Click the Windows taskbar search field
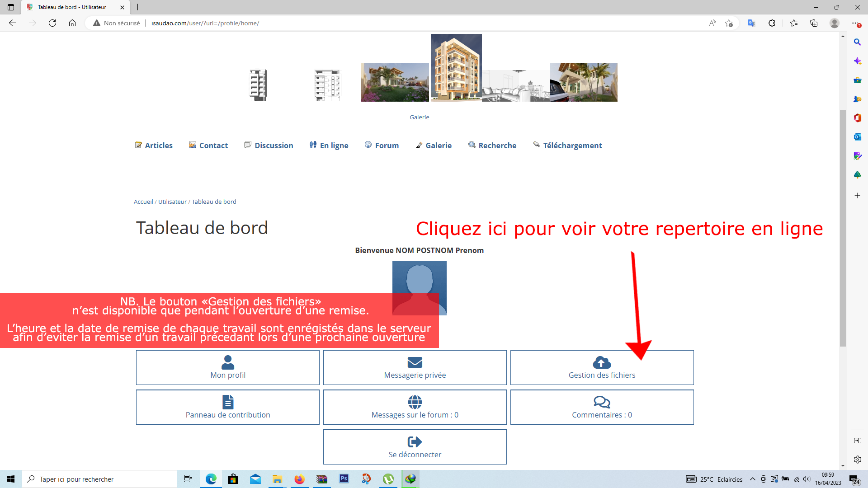The width and height of the screenshot is (868, 488). (99, 479)
